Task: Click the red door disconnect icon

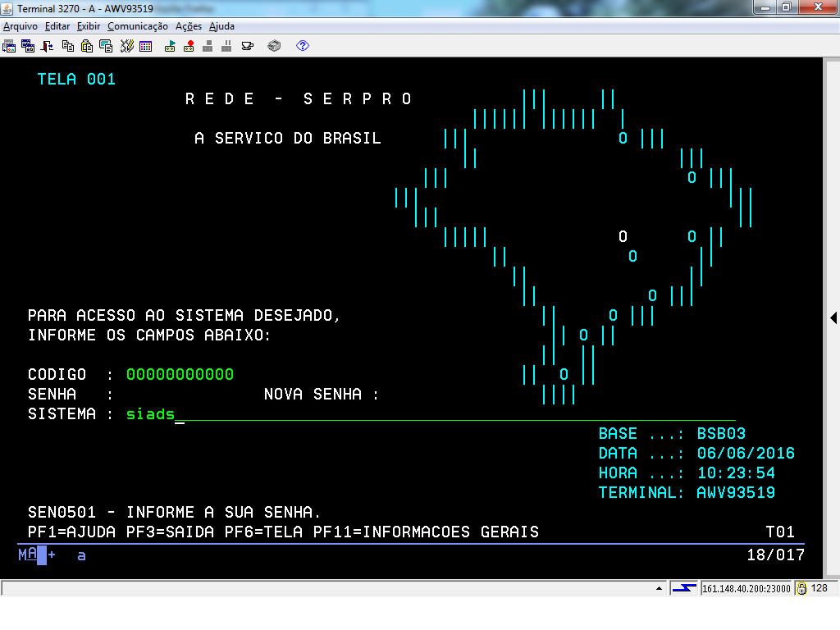Action: [x=47, y=46]
